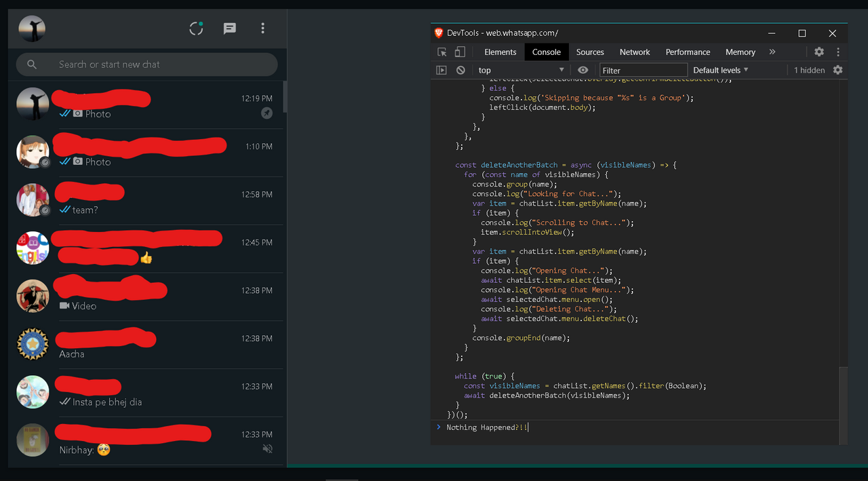Viewport: 868px width, 481px height.
Task: Click code line "const deleteAnotherBatch"
Action: 566,165
